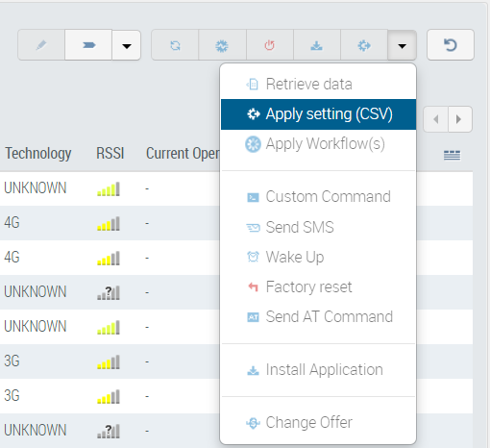Click the pencil edit toolbar icon
This screenshot has height=448, width=490.
tap(41, 45)
